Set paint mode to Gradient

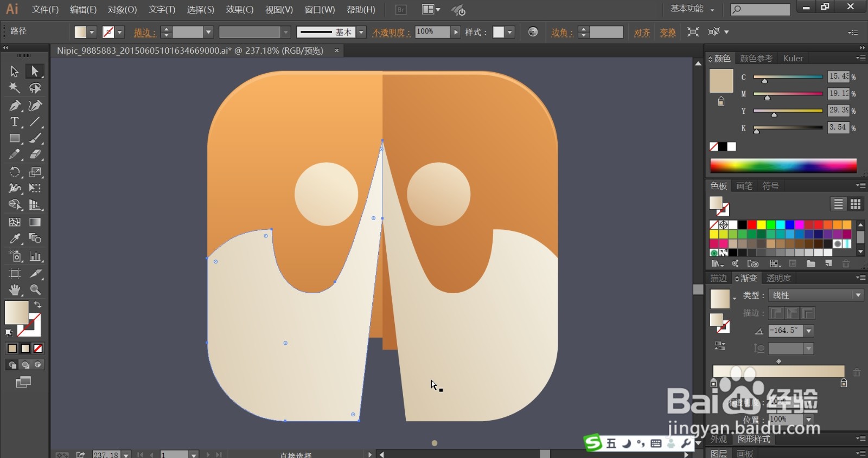25,349
